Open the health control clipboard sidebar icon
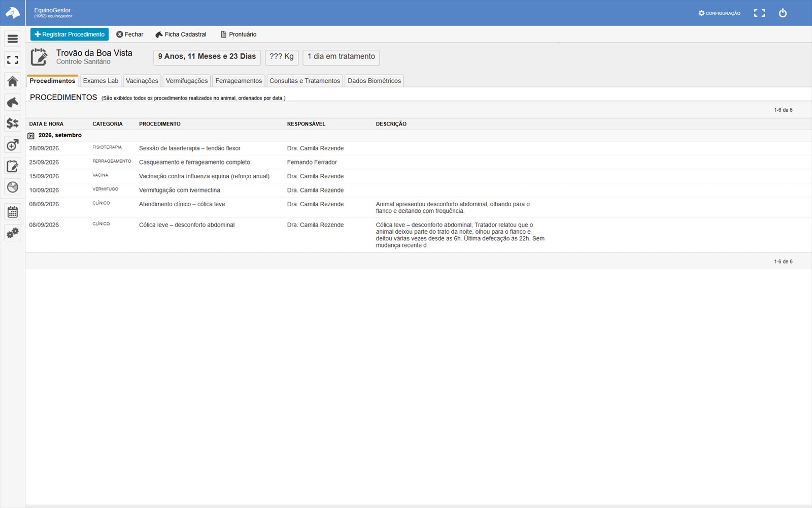Viewport: 812px width, 508px height. click(x=13, y=166)
